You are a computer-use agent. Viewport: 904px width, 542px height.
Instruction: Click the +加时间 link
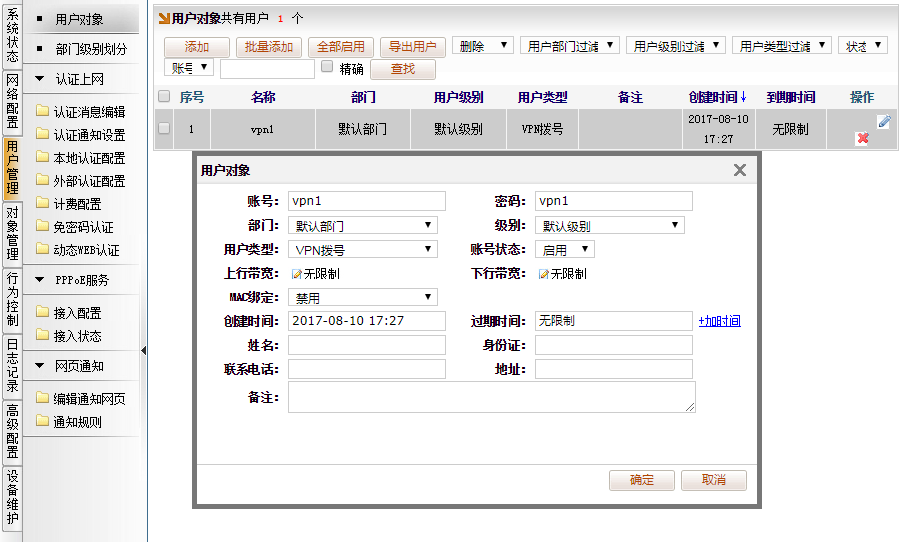click(x=719, y=321)
